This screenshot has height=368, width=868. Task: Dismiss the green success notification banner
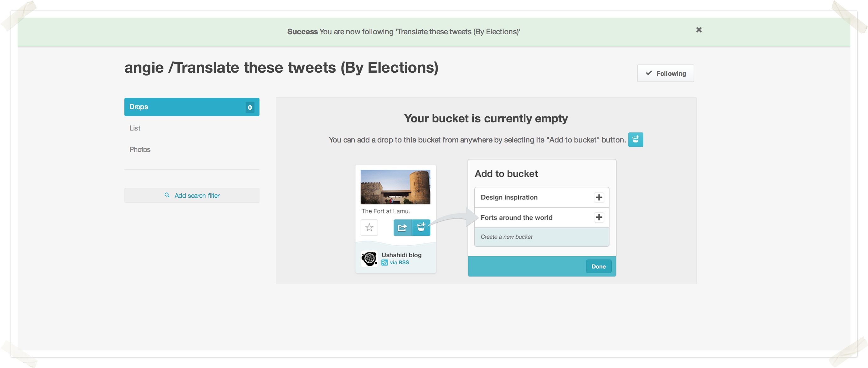coord(698,30)
